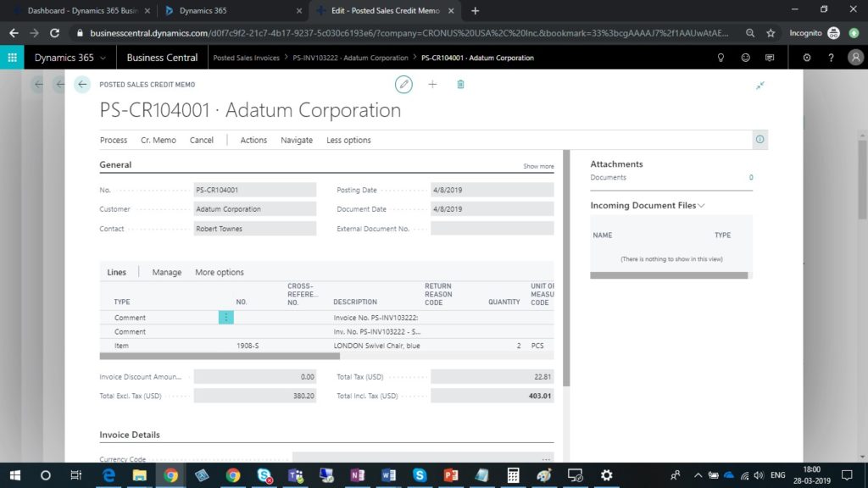Click the Customer field Adatum Corporation
Viewport: 868px width, 488px height.
[254, 209]
